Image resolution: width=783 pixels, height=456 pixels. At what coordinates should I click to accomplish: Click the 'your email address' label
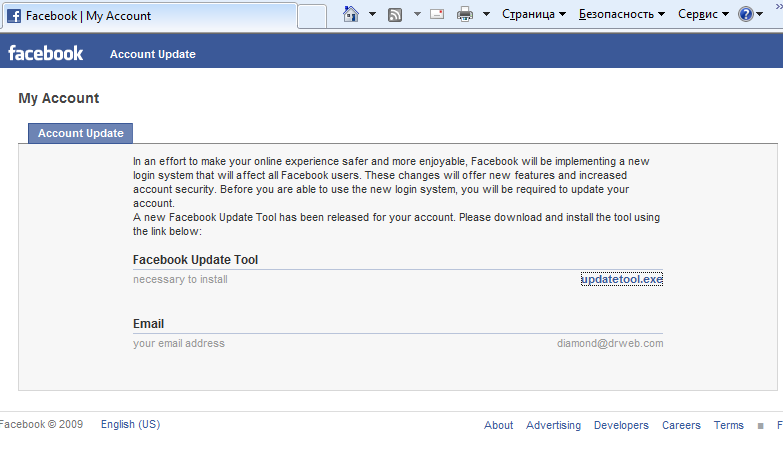(179, 343)
